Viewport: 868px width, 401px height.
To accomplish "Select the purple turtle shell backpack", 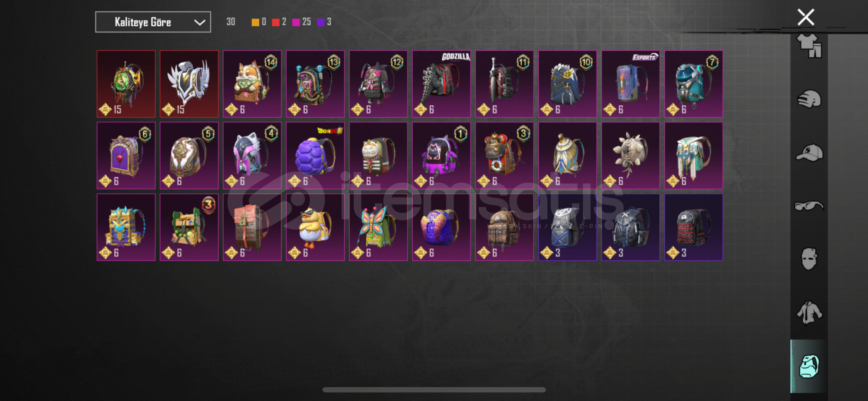I will point(315,156).
